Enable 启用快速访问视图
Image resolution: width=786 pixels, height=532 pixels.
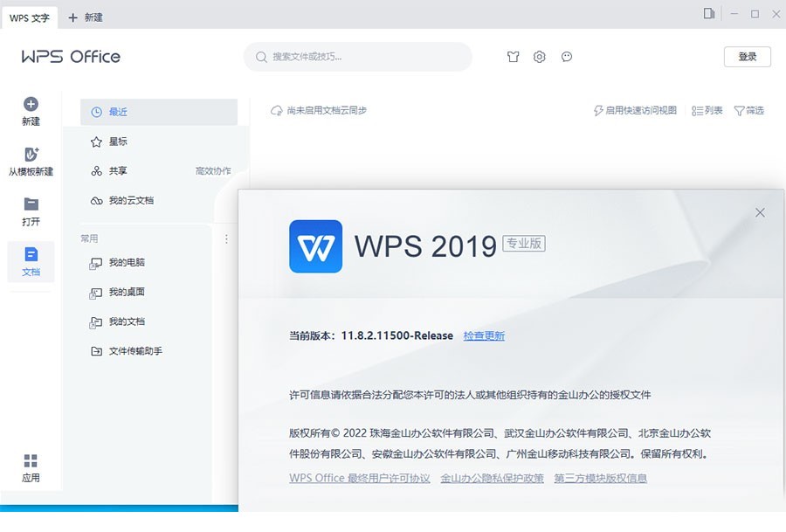click(635, 110)
